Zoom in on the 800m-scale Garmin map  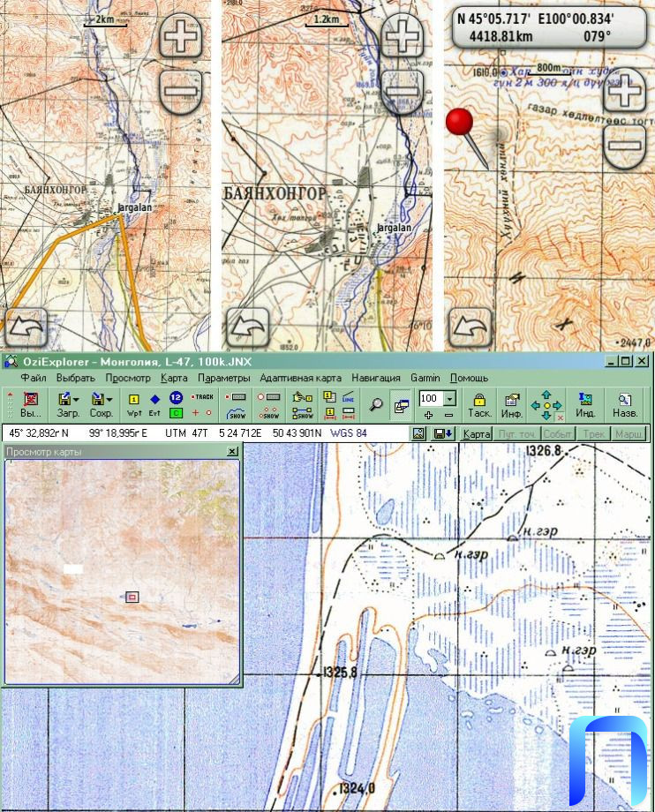coord(625,92)
